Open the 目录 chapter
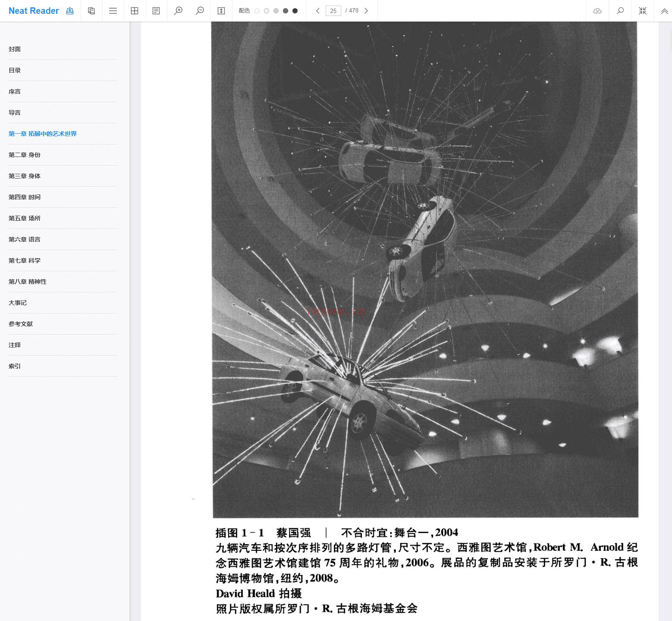The width and height of the screenshot is (672, 621). [63, 70]
